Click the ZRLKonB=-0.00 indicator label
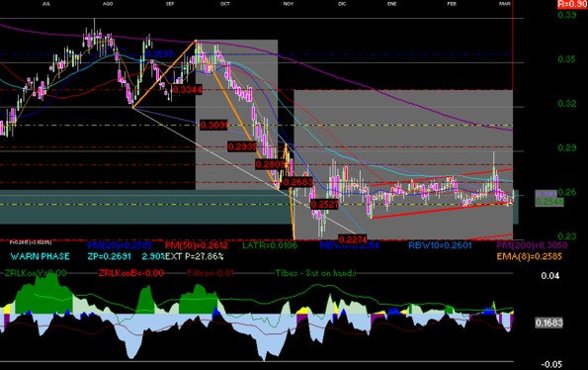Viewport: 588px width, 370px height. tap(131, 273)
